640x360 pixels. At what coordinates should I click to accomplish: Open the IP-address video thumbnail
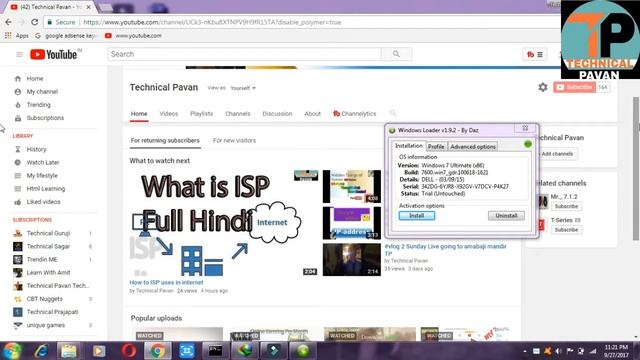351,223
